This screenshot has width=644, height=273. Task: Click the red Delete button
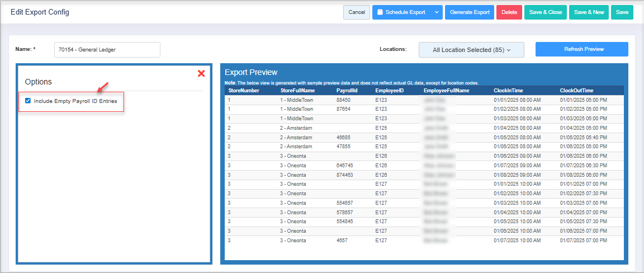pyautogui.click(x=509, y=12)
